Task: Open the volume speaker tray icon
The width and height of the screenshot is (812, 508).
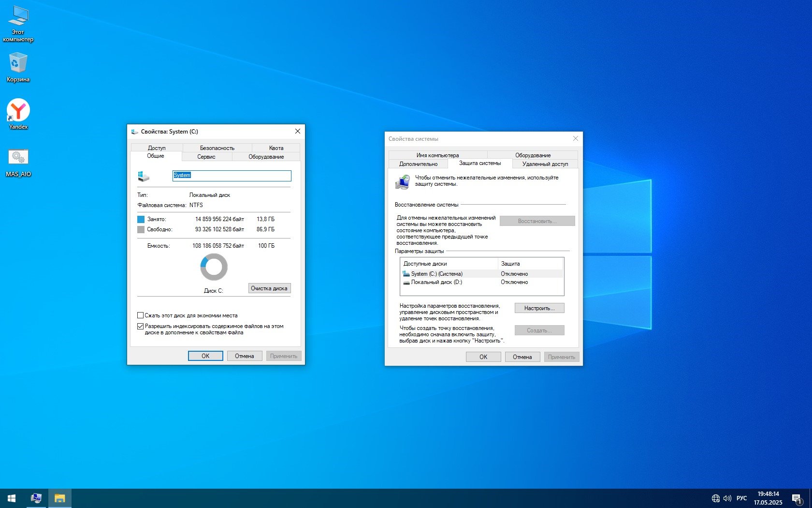Action: click(x=727, y=498)
